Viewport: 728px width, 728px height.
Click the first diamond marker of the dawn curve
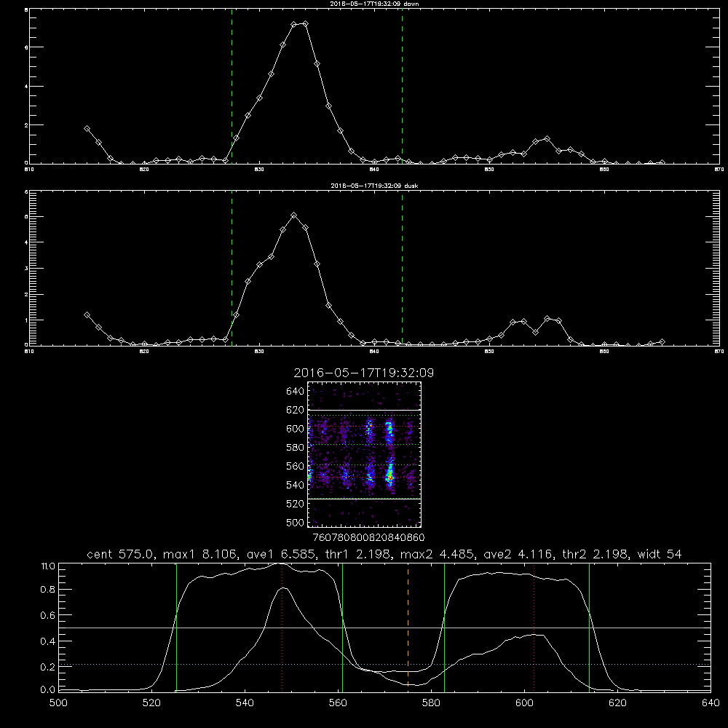coord(87,129)
